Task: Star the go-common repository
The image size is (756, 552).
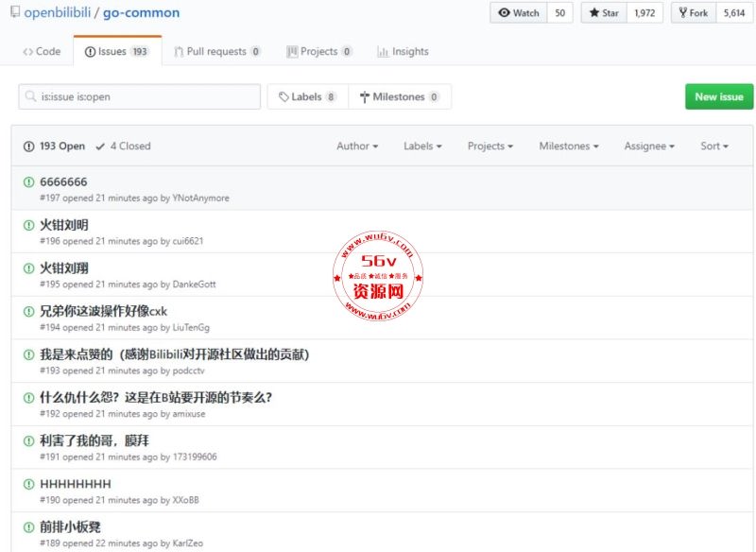Action: click(x=604, y=13)
